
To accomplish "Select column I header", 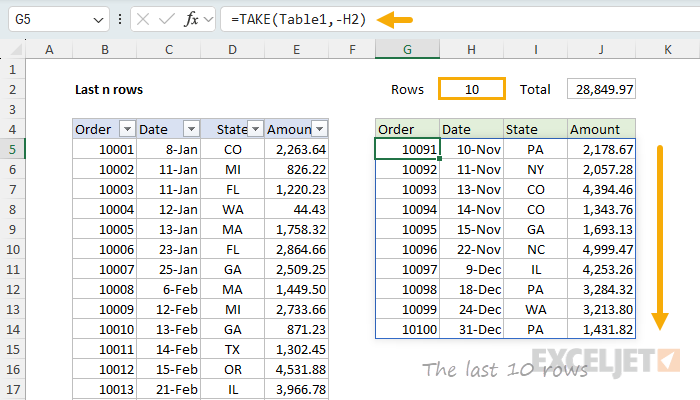I will (535, 50).
